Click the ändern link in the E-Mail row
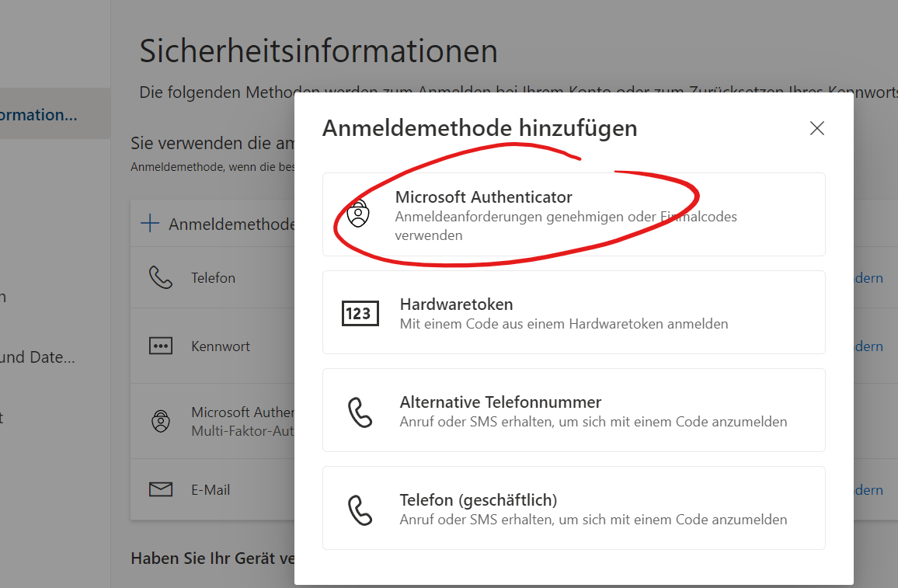Viewport: 898px width, 588px height. click(x=868, y=490)
